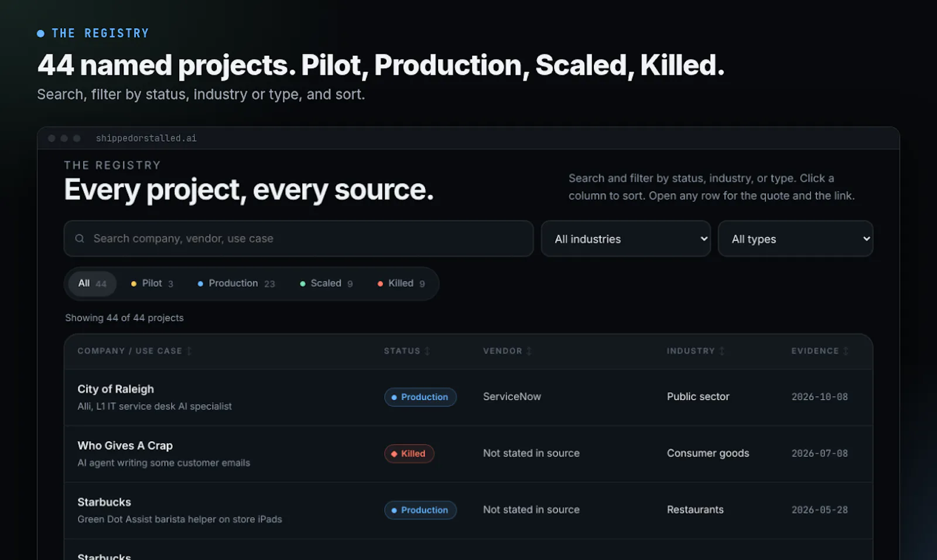937x560 pixels.
Task: Filter by Scaled status
Action: [326, 284]
